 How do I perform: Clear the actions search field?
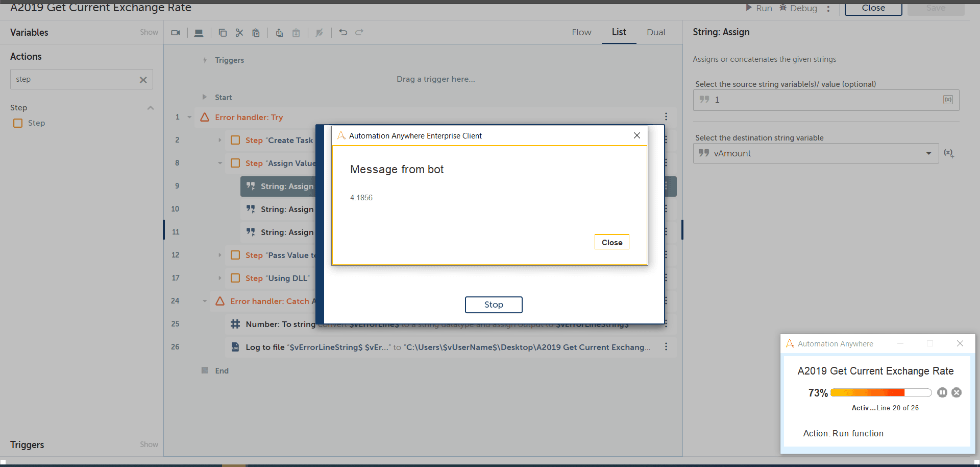tap(143, 80)
